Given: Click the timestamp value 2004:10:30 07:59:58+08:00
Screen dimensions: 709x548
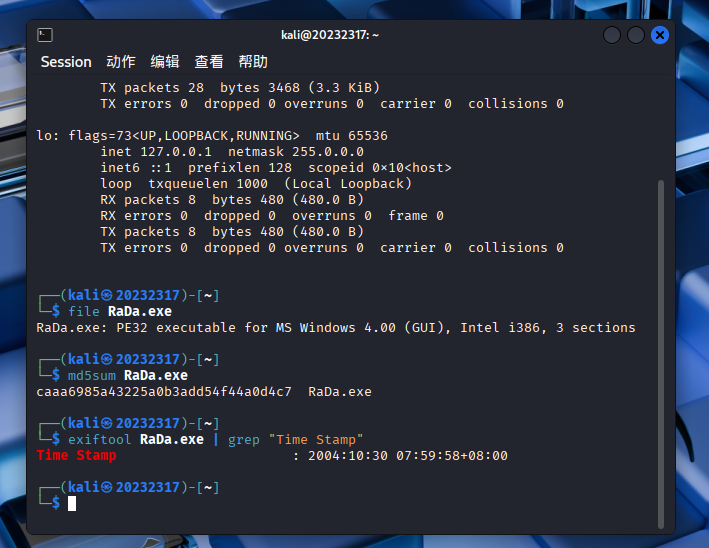Looking at the screenshot, I should [408, 455].
